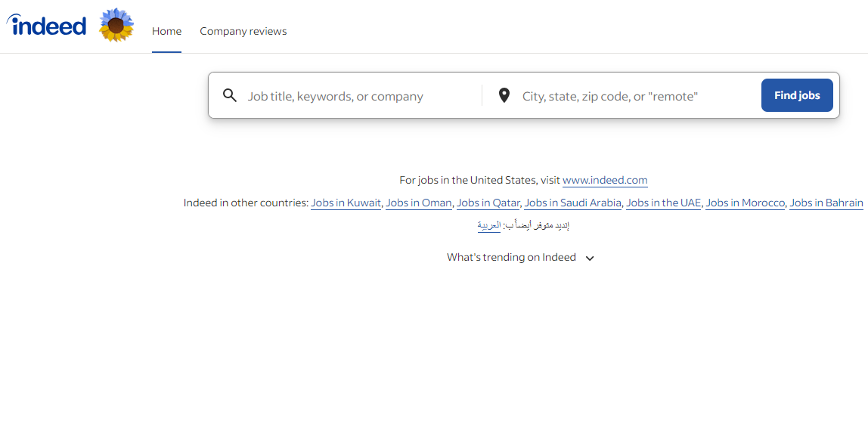Expand What's trending on Indeed text
This screenshot has height=421, width=868.
point(511,257)
